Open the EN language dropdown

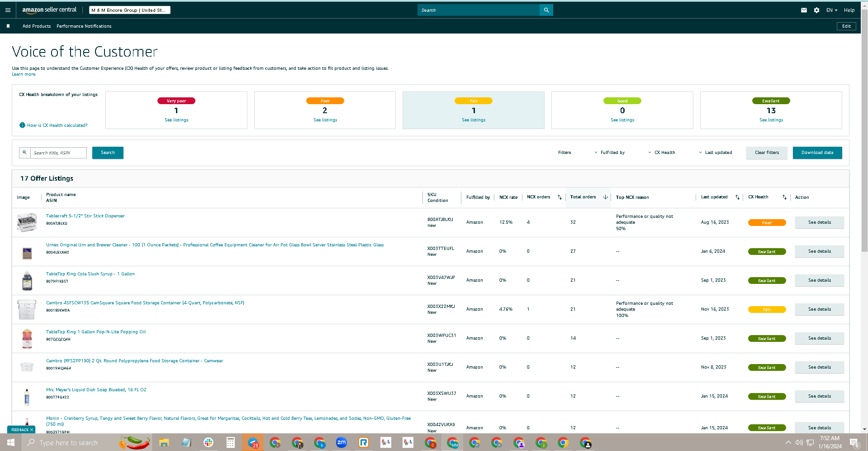tap(832, 10)
